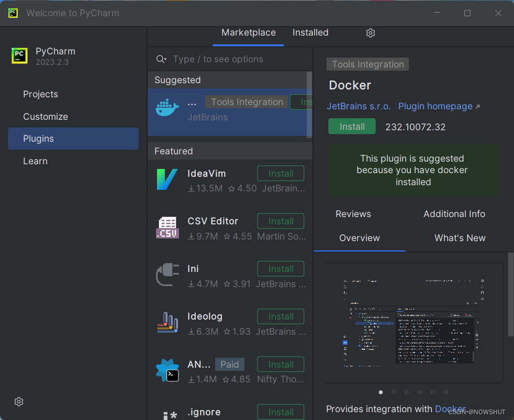Image resolution: width=514 pixels, height=420 pixels.
Task: Click the .ignore plugin icon
Action: tap(170, 415)
